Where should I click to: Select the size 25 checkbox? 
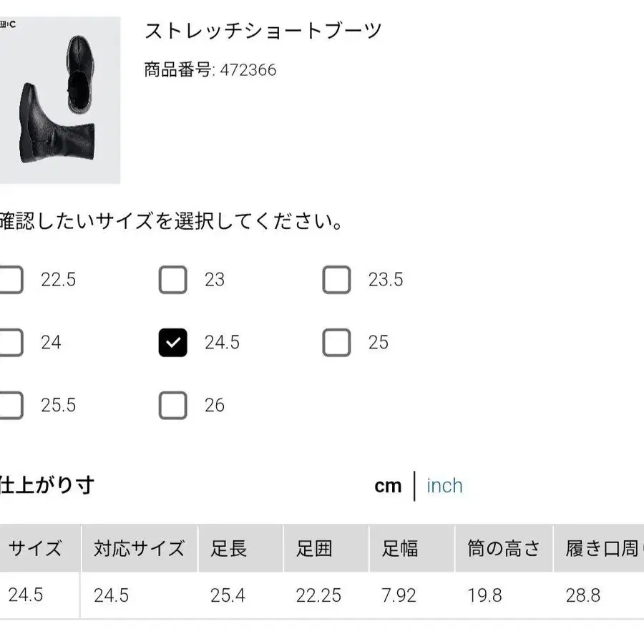[x=336, y=343]
